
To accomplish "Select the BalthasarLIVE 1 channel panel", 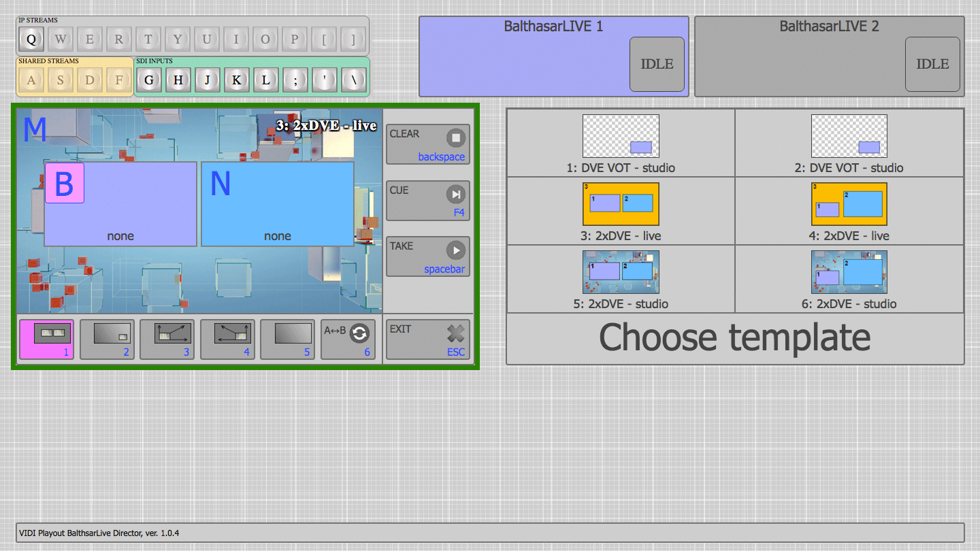I will click(x=554, y=56).
